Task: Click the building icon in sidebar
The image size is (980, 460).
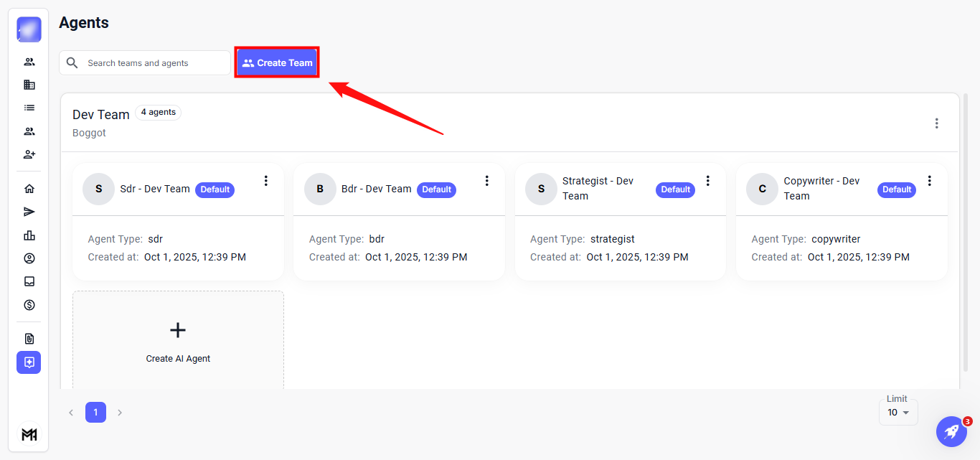Action: pos(29,85)
